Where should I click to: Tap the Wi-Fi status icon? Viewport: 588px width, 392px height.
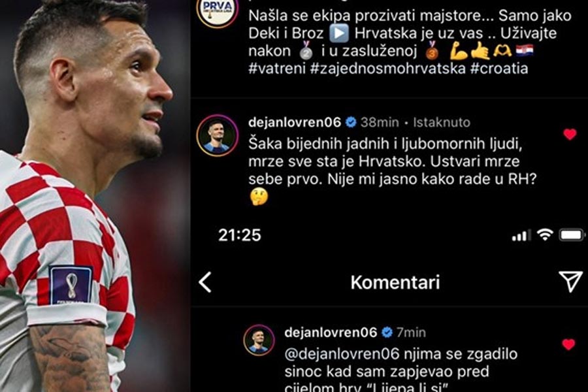point(544,235)
